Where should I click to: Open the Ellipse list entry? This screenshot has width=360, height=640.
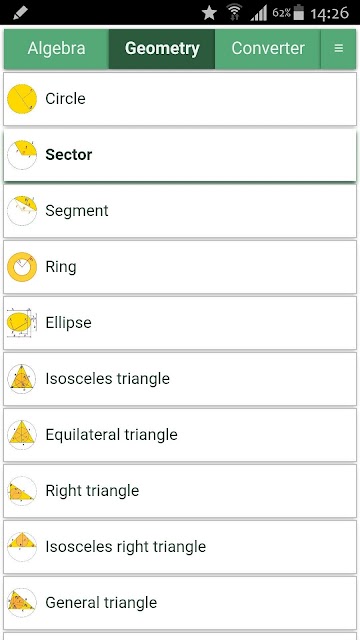[x=180, y=323]
